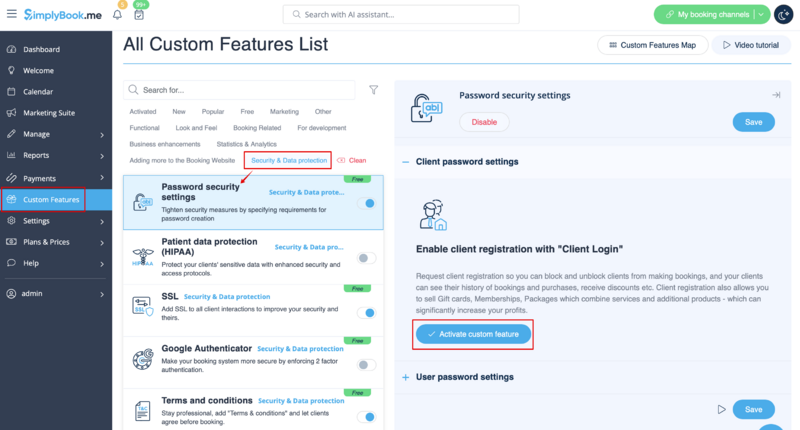The width and height of the screenshot is (800, 430).
Task: Open the notifications bell icon
Action: click(x=117, y=14)
